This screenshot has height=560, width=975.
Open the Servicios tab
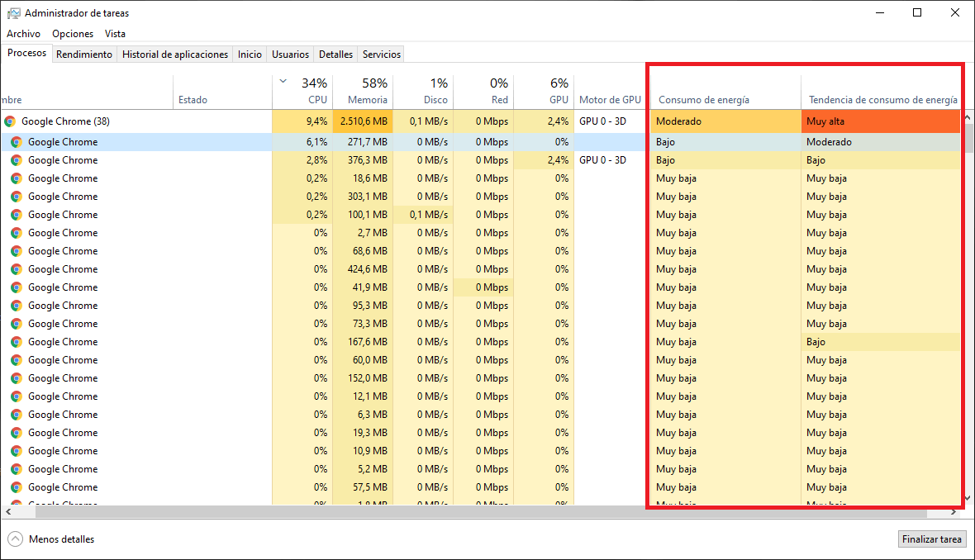(382, 55)
